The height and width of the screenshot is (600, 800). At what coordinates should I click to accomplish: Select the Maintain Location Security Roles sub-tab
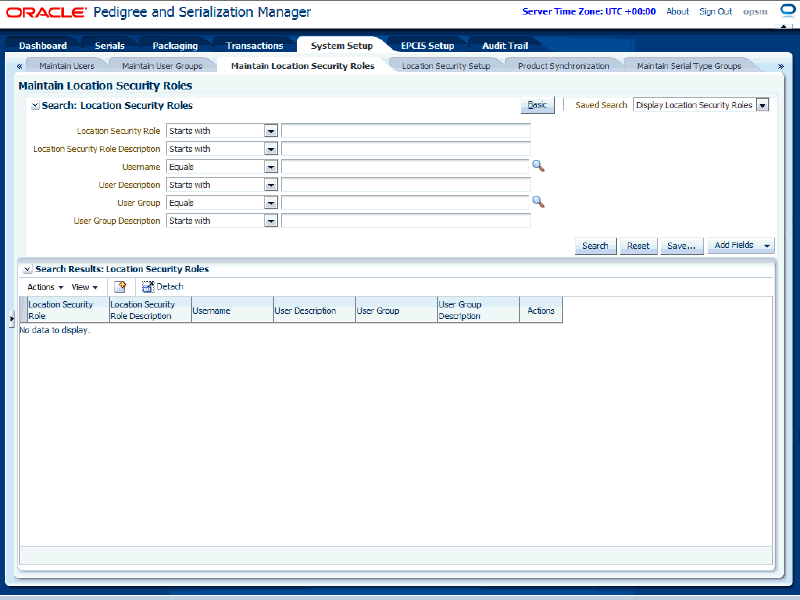tap(303, 66)
